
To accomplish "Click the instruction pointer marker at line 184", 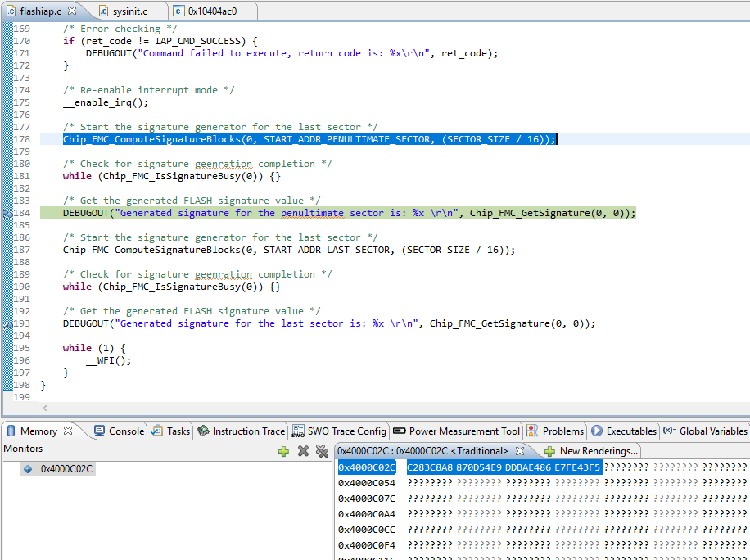I will point(7,214).
